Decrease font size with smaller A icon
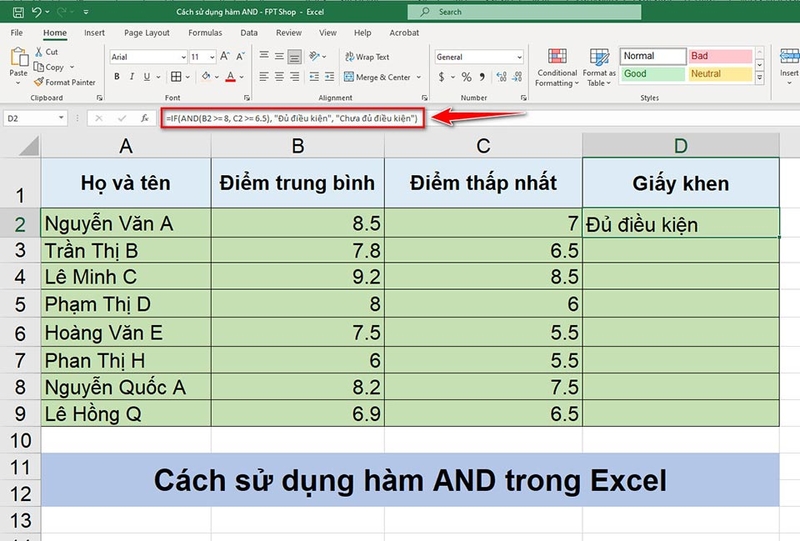Viewport: 800px width, 541px height. pos(240,56)
